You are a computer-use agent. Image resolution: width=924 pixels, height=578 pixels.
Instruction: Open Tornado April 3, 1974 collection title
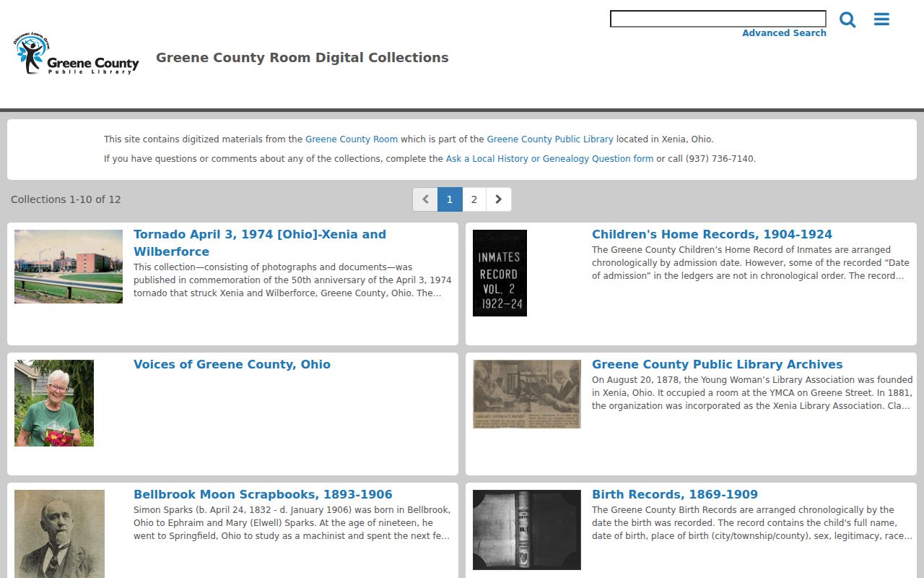coord(260,243)
